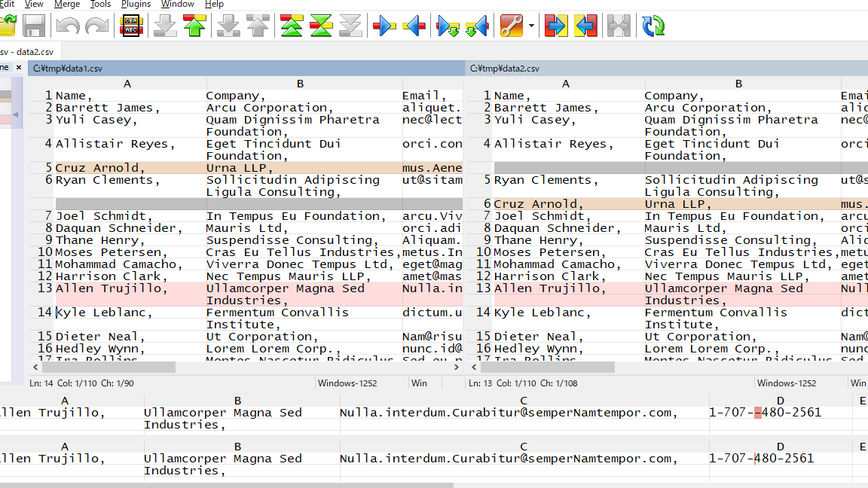Go to previous difference (green up arrow)
This screenshot has width=868, height=488.
195,26
